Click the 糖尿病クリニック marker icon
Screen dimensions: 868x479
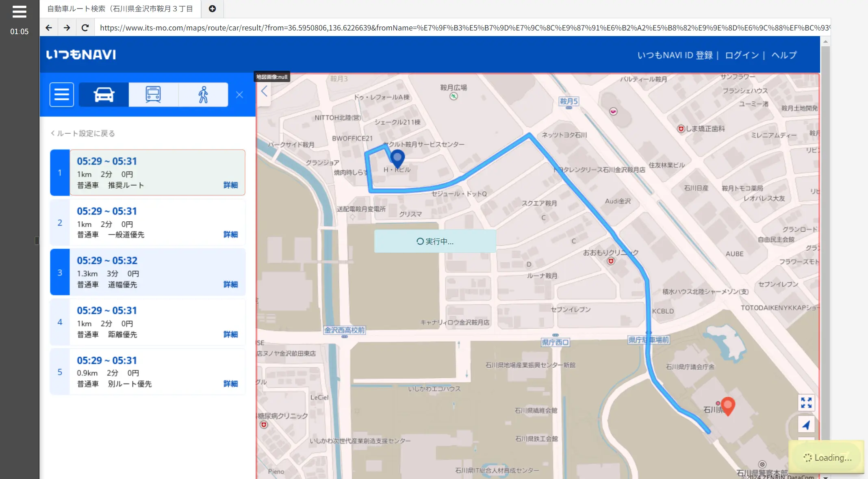click(x=264, y=425)
